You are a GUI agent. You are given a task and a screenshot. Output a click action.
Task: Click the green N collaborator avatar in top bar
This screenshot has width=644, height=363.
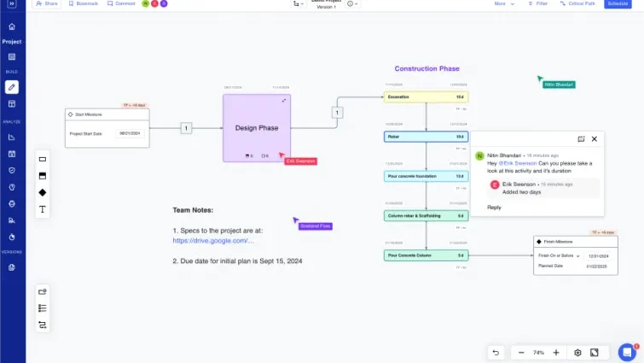point(145,3)
